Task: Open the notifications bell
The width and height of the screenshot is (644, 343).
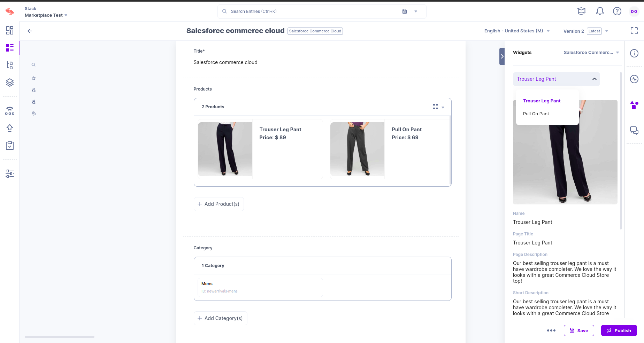Action: click(600, 11)
